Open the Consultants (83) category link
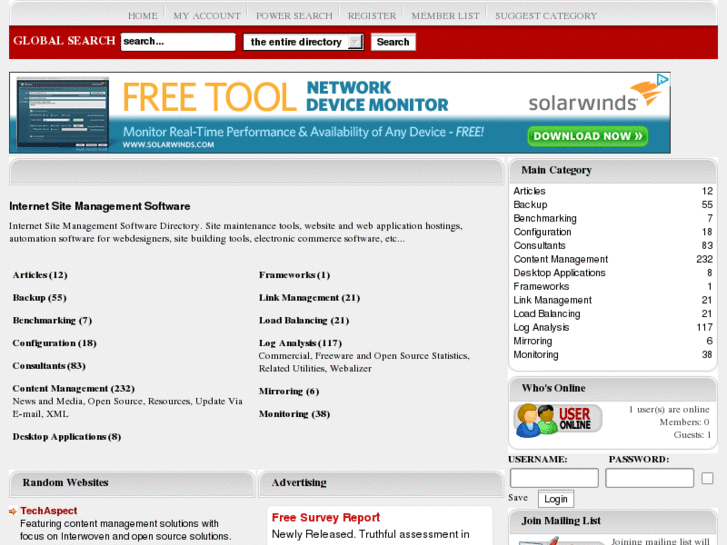This screenshot has height=545, width=727. pos(49,366)
